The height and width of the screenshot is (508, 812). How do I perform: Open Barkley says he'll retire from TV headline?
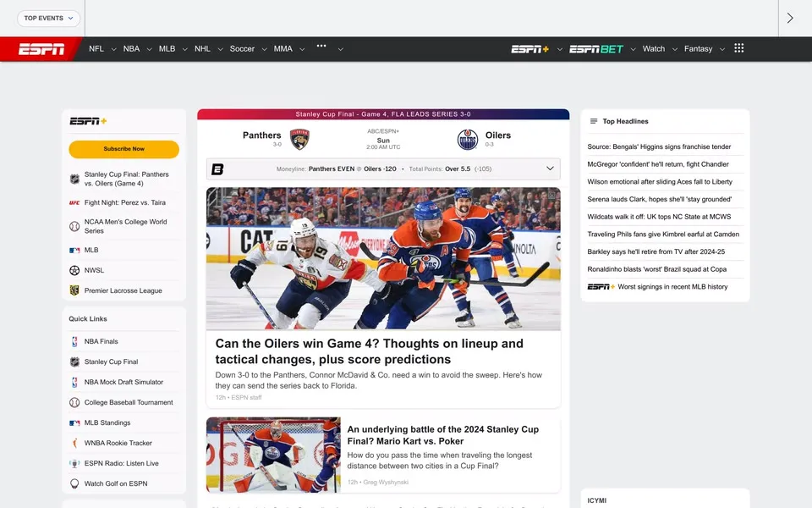point(656,252)
